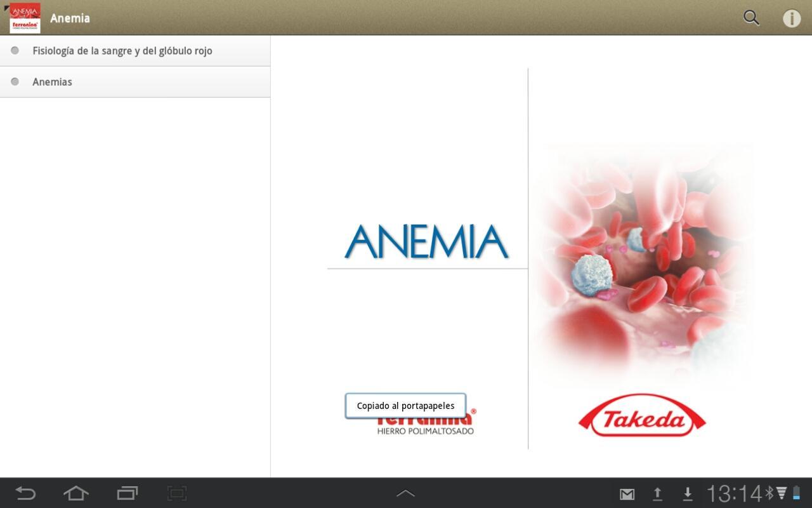Open the app info panel via the i icon
Screen dimensions: 812x508
[x=792, y=18]
